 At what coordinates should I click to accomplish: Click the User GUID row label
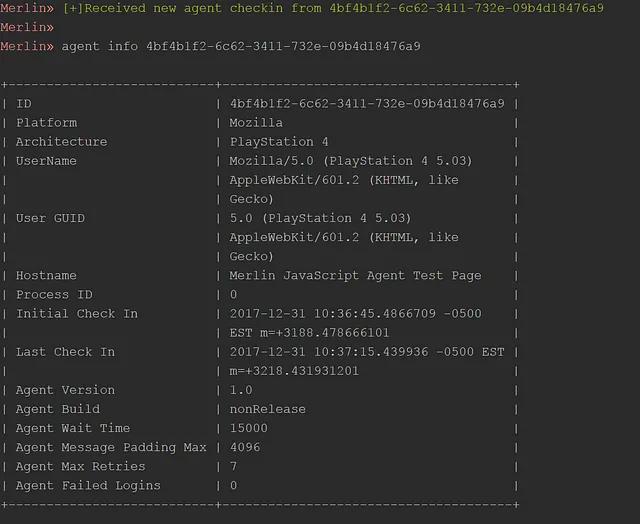coord(50,218)
